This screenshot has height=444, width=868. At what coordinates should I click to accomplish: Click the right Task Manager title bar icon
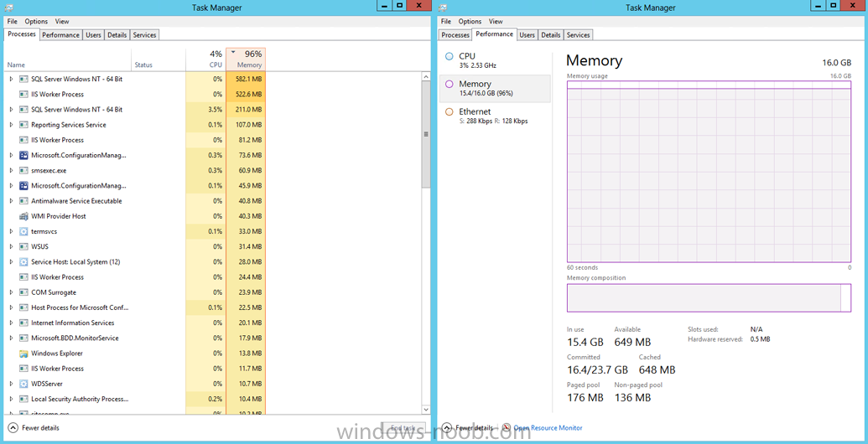point(442,8)
